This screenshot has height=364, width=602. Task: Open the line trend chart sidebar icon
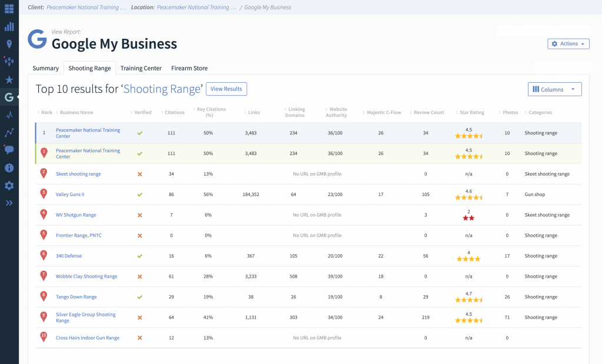point(9,132)
